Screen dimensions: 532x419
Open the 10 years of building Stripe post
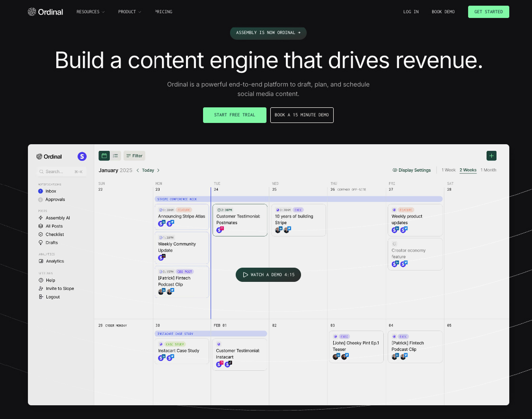299,220
